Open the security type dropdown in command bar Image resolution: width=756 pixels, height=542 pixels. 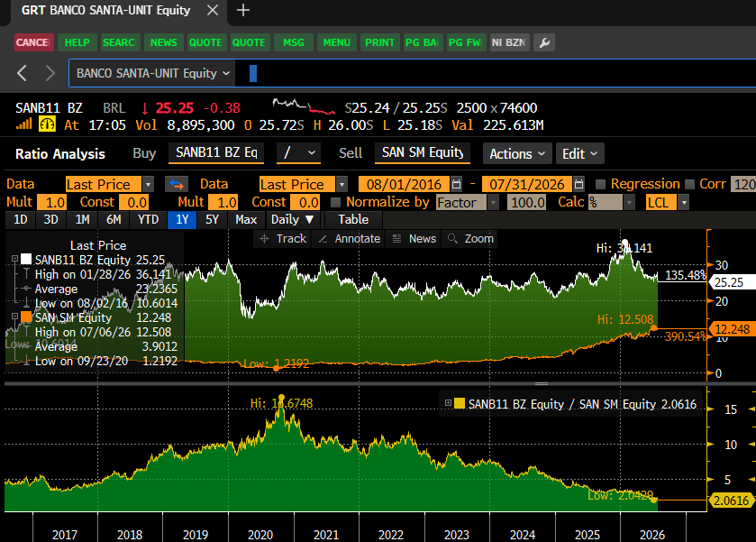coord(152,73)
